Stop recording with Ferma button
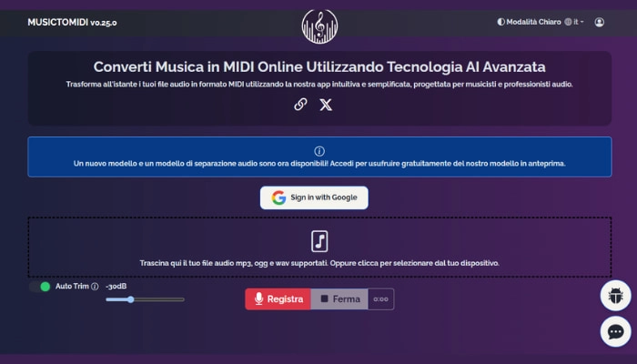This screenshot has width=637, height=364. tap(339, 299)
